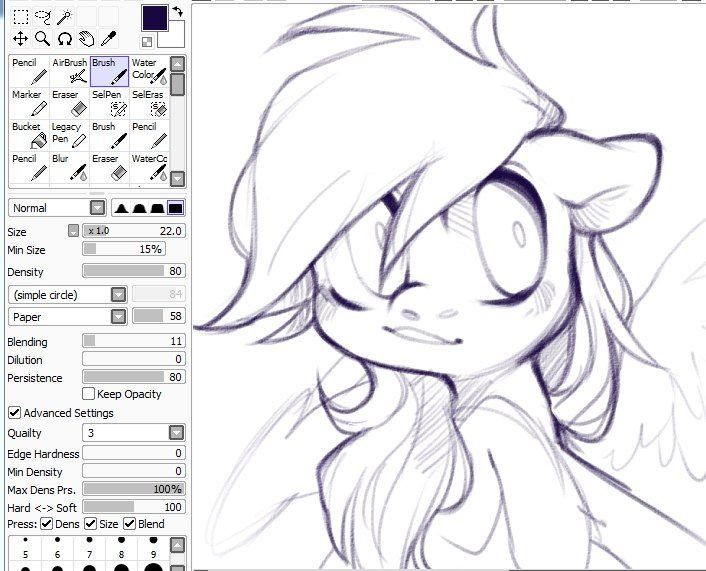
Task: Select the sharpest peaked brush edge shape
Action: click(x=121, y=208)
